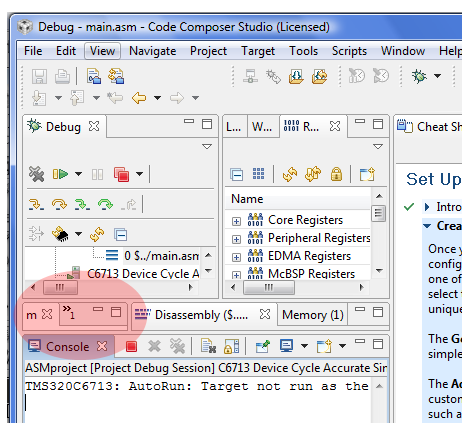Click the Connect Target icon in toolbar

[x=250, y=76]
